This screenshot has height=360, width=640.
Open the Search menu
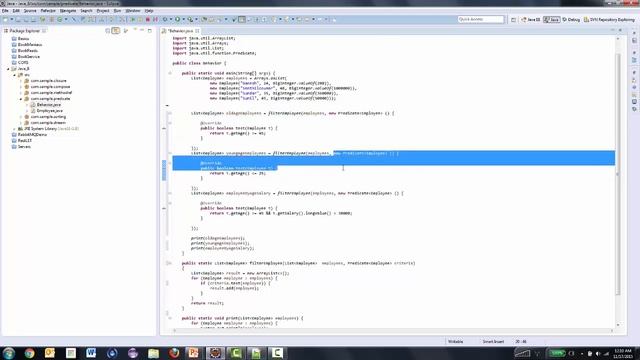tap(86, 11)
